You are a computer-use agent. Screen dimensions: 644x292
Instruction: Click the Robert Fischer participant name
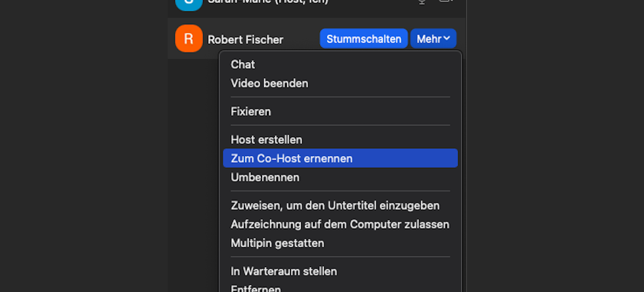pos(246,40)
